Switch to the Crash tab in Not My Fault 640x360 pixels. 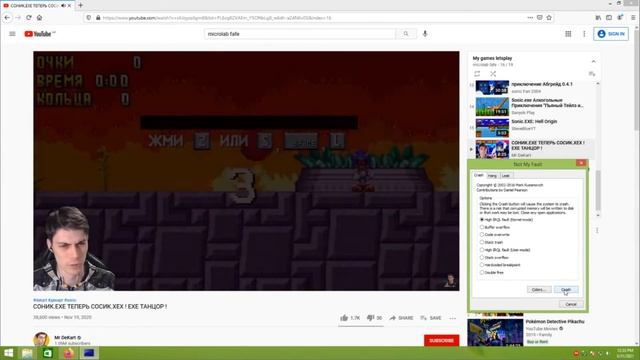point(479,175)
